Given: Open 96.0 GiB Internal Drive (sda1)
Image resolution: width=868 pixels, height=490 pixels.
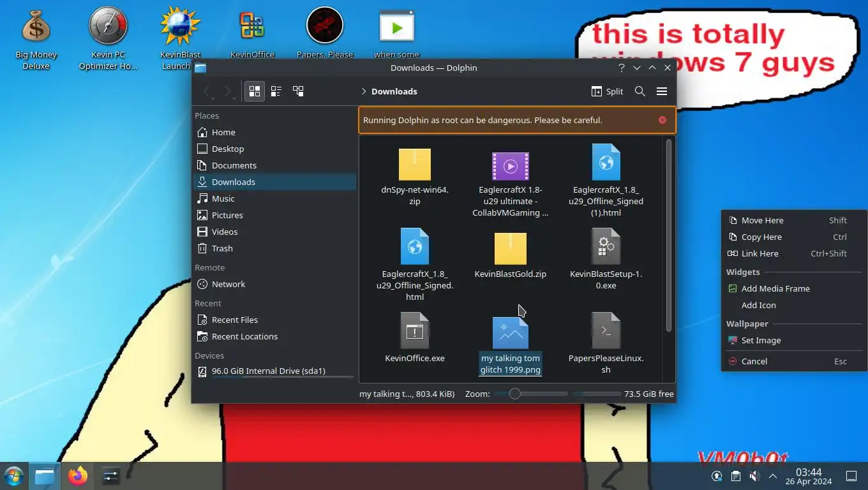Looking at the screenshot, I should [x=274, y=371].
